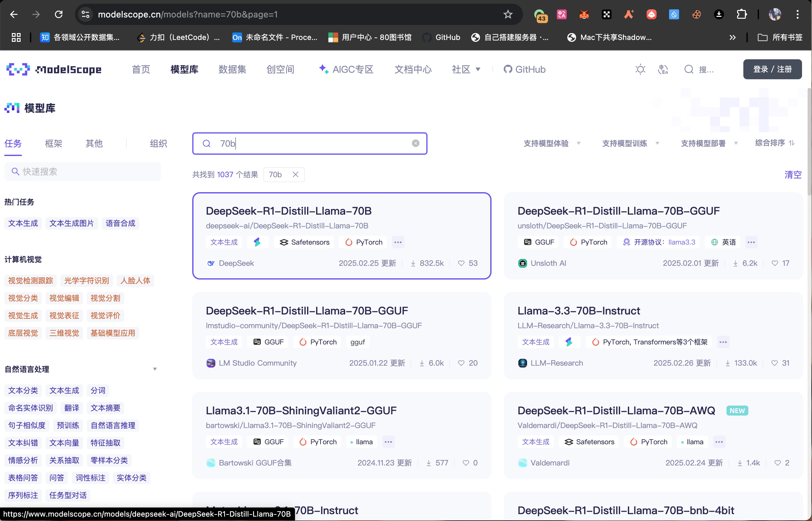This screenshot has width=812, height=521.
Task: Select the 语音合成 task tag
Action: pos(120,223)
